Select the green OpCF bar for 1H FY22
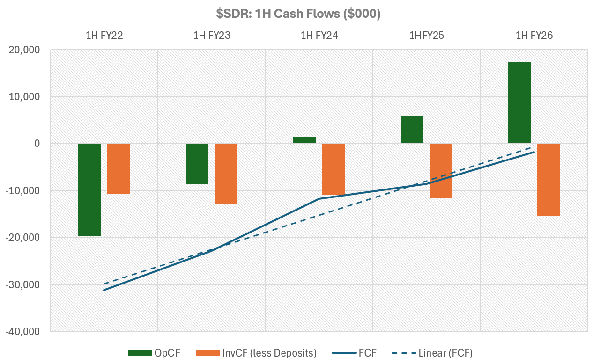 pos(89,190)
